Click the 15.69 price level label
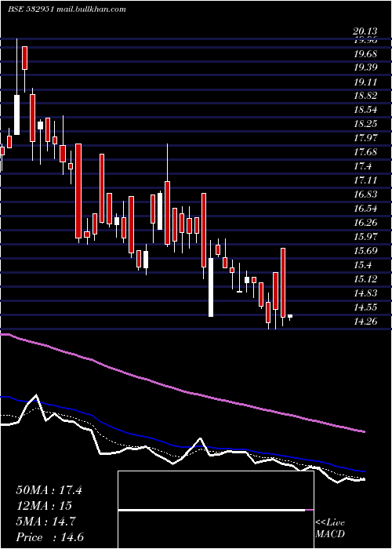 pos(366,251)
